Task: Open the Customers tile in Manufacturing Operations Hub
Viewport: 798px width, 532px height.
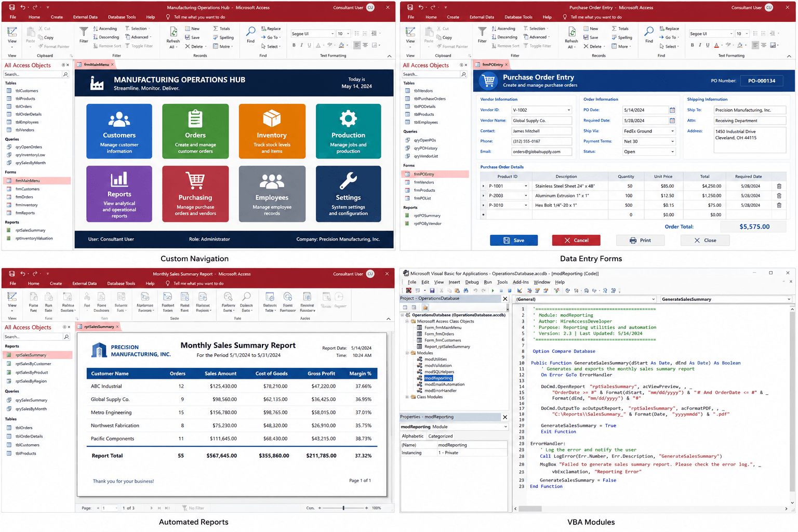Action: 119,131
